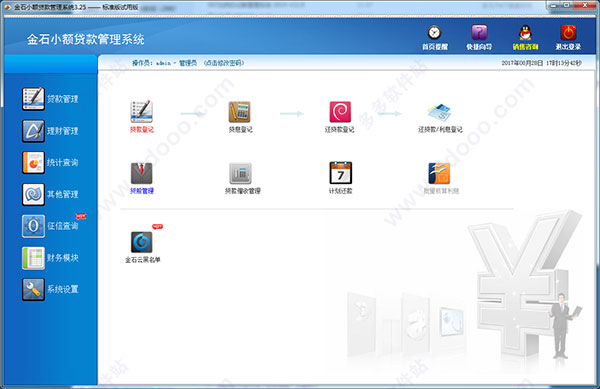600x389 pixels.
Task: Launch 贷款登记 notepad icon
Action: click(x=142, y=112)
